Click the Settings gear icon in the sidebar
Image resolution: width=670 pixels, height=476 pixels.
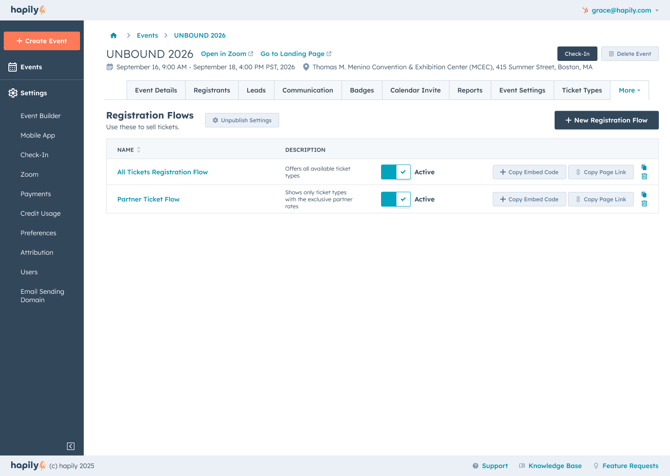[x=13, y=93]
